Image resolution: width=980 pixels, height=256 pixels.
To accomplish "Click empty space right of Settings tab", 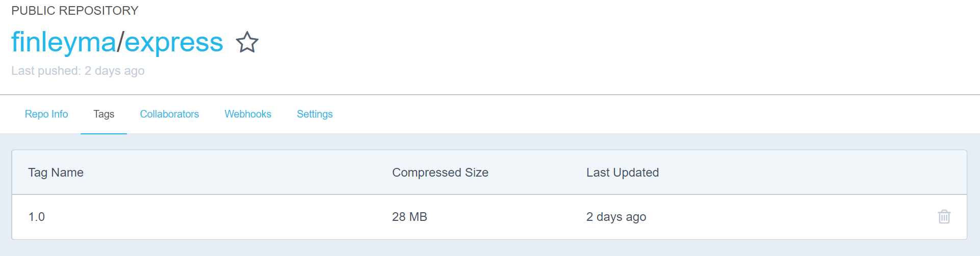I will (612, 115).
